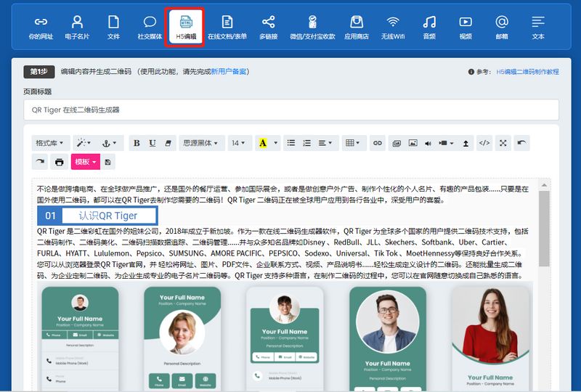Image resolution: width=581 pixels, height=392 pixels.
Task: Click the 第1步 step badge
Action: pyautogui.click(x=39, y=72)
